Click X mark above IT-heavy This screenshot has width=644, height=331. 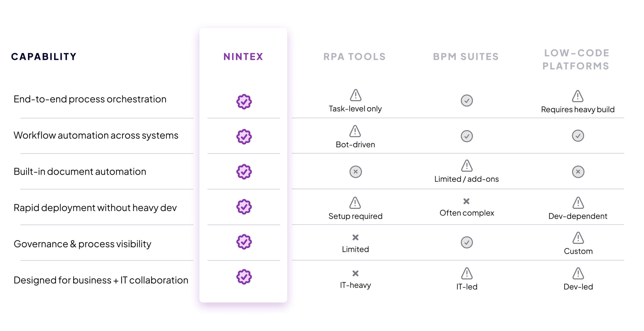pos(355,273)
